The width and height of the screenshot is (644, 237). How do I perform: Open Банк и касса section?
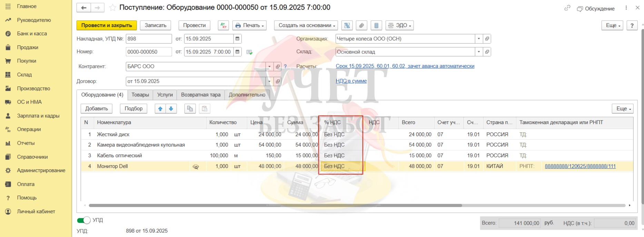[x=32, y=34]
